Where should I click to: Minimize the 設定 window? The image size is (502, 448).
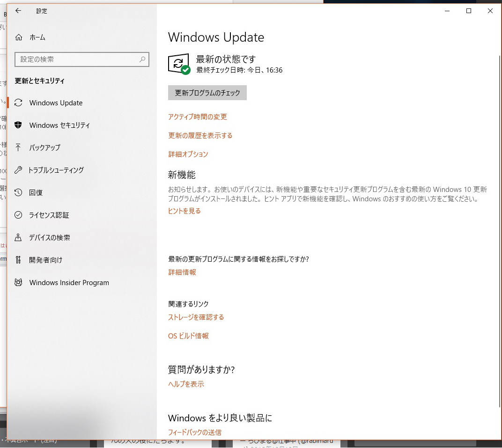(447, 11)
